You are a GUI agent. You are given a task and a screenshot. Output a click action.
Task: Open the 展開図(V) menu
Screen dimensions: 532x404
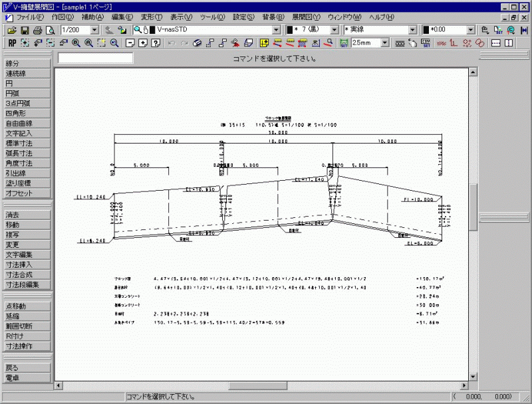point(306,17)
